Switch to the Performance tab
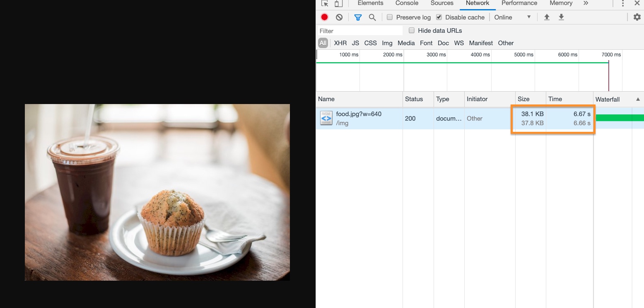 pos(519,3)
